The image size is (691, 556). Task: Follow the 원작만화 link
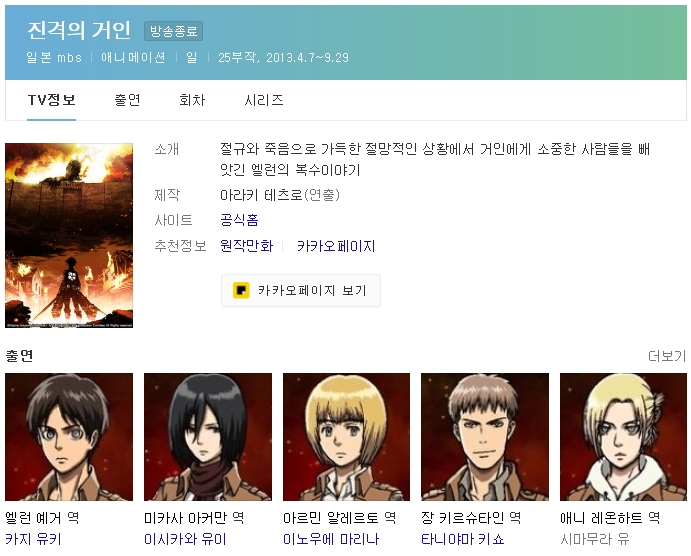coord(246,245)
